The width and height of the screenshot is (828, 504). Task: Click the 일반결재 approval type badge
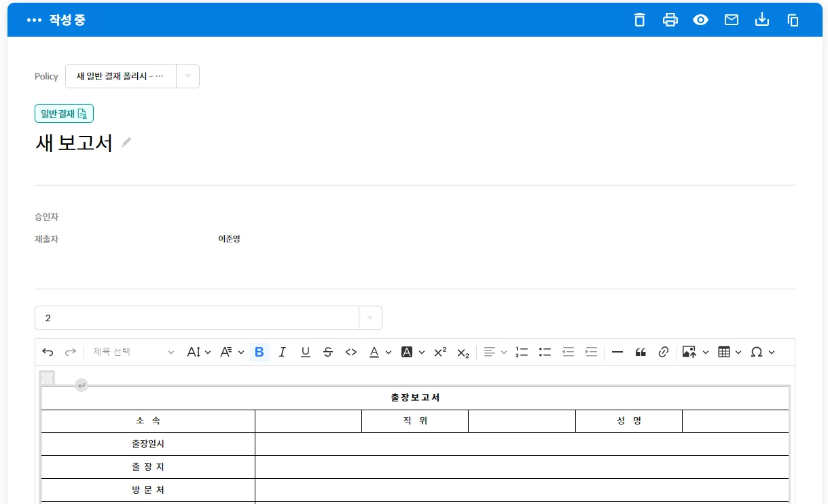coord(64,113)
